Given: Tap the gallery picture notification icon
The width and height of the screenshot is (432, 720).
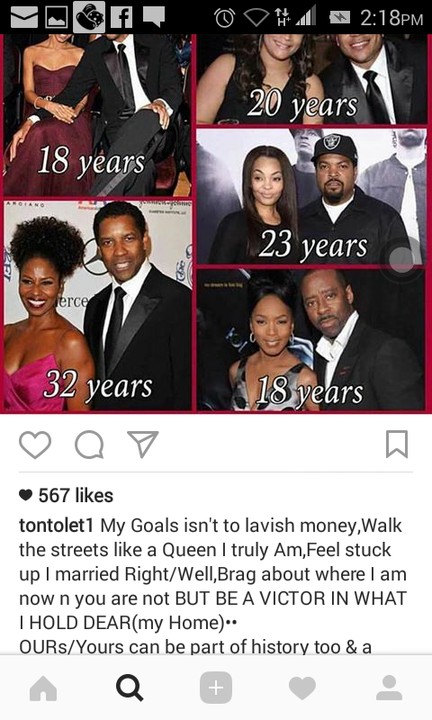Looking at the screenshot, I should pyautogui.click(x=57, y=17).
